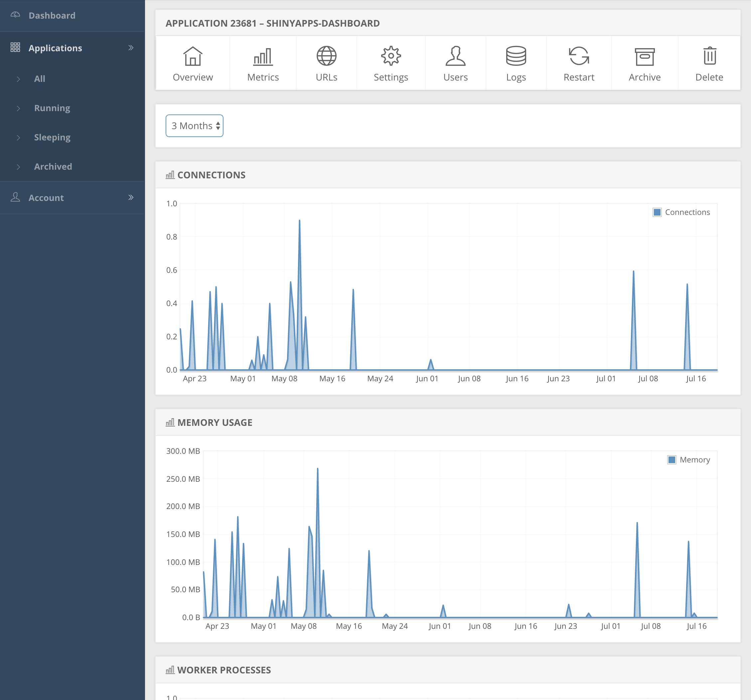Click the Metrics tab label
This screenshot has height=700, width=751.
point(263,77)
